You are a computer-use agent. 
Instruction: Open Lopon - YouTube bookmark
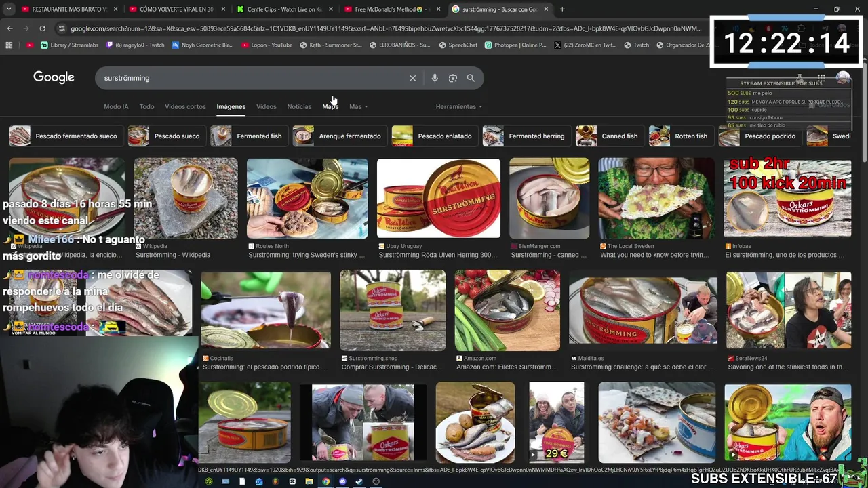tap(267, 45)
